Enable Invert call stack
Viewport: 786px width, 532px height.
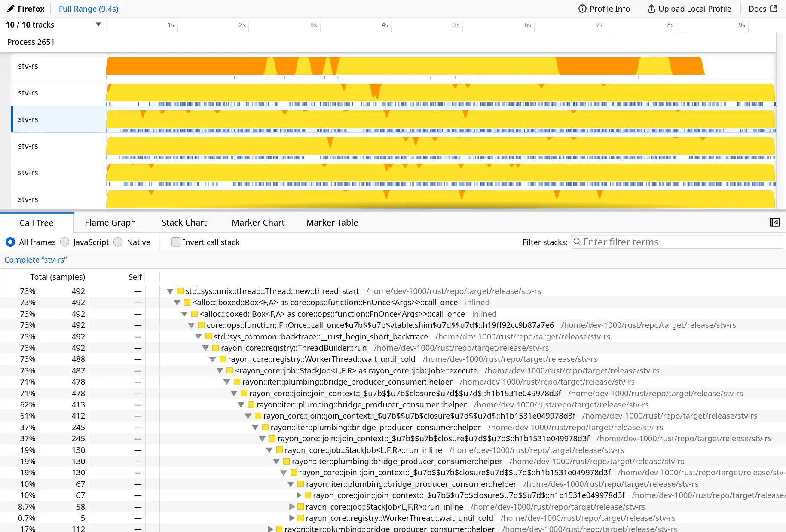tap(176, 242)
